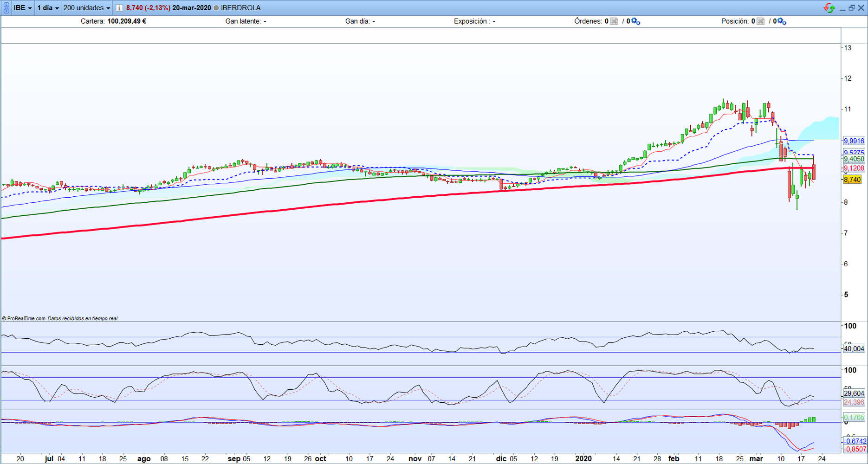Viewport: 868px width, 464px height.
Task: Expand the IBE ticker dropdown
Action: 23,8
